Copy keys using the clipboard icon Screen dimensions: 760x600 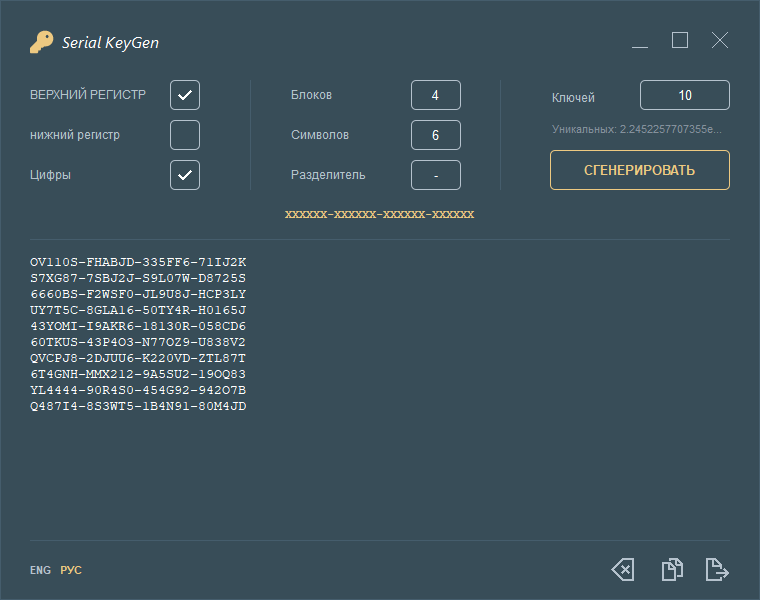tap(672, 569)
